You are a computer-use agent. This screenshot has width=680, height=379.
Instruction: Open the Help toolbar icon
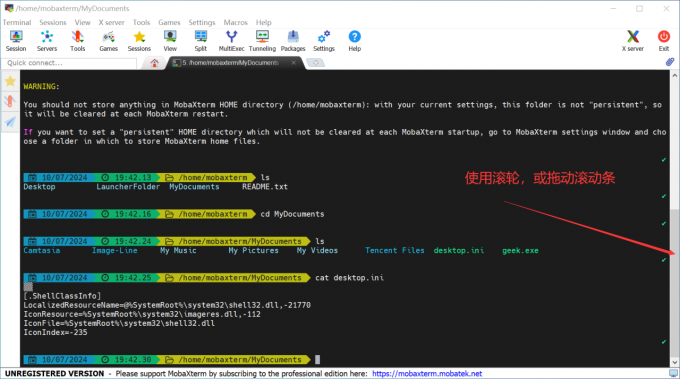pos(355,41)
